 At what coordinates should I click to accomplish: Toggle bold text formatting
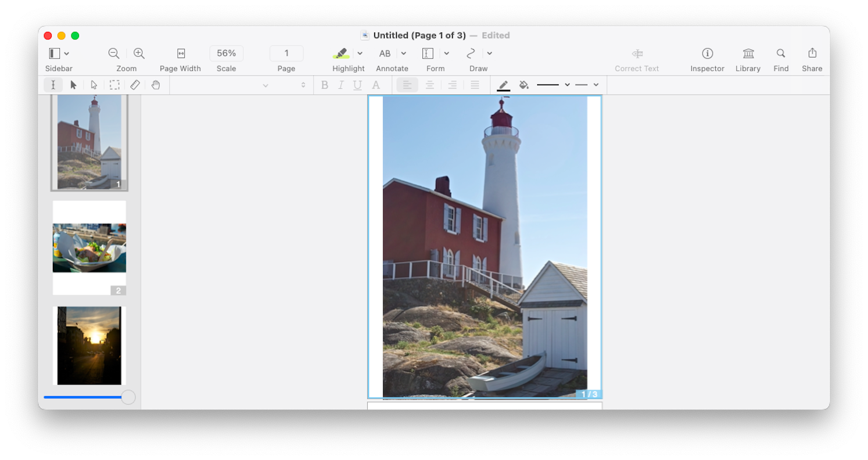[325, 84]
